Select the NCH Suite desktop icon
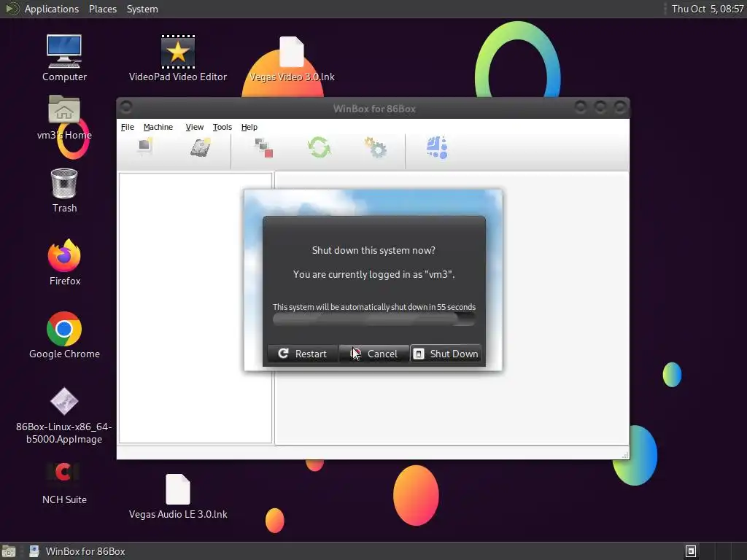Image resolution: width=747 pixels, height=560 pixels. click(64, 483)
